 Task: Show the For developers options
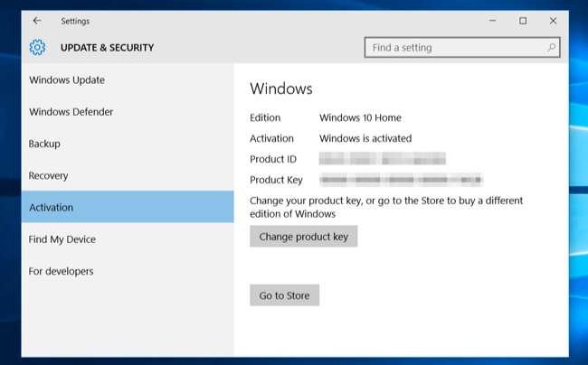coord(62,271)
